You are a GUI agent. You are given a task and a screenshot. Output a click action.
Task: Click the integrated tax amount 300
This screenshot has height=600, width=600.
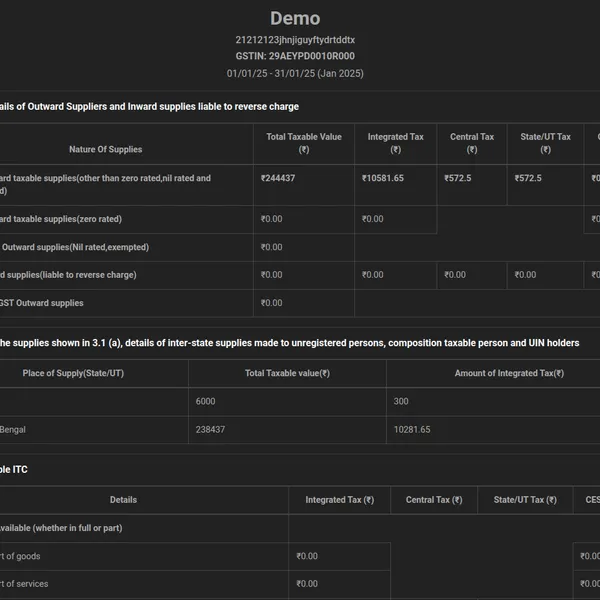[401, 401]
